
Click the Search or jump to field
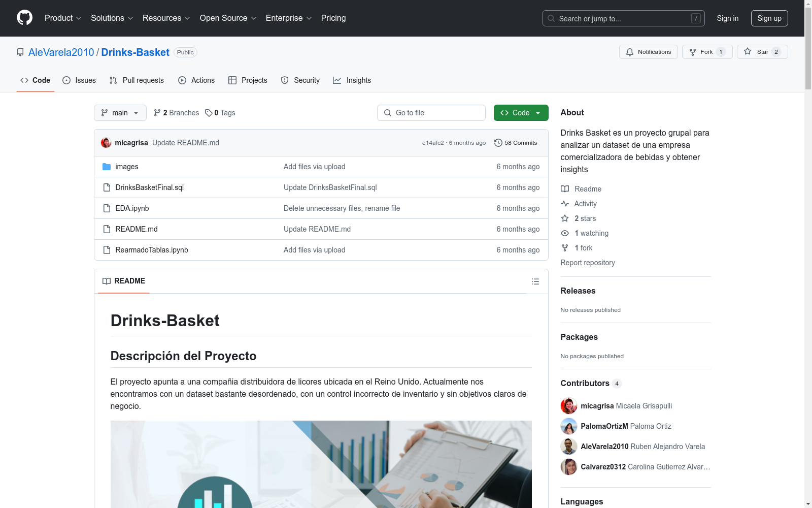coord(624,18)
